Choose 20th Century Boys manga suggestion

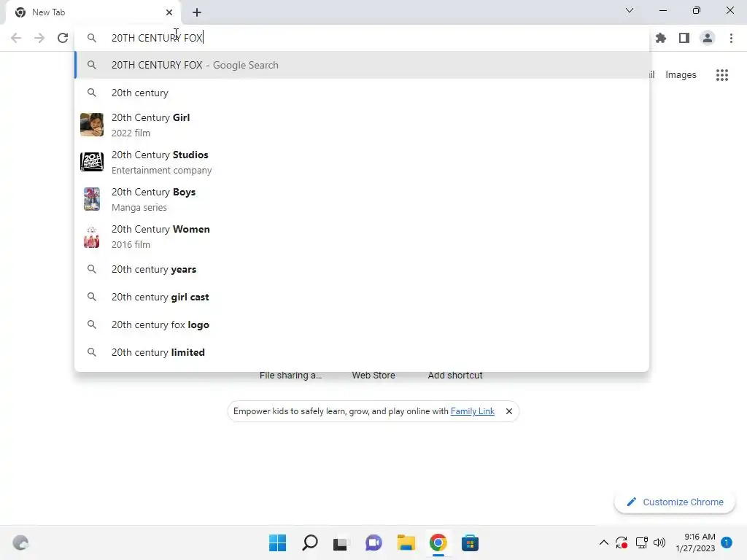(x=362, y=199)
